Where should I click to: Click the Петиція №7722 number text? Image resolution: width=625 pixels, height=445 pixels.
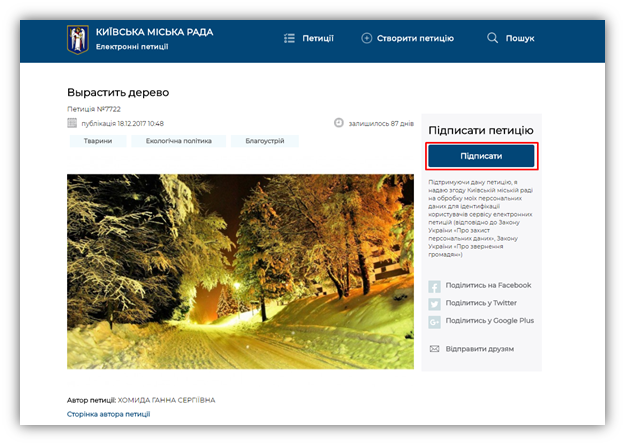[x=94, y=109]
